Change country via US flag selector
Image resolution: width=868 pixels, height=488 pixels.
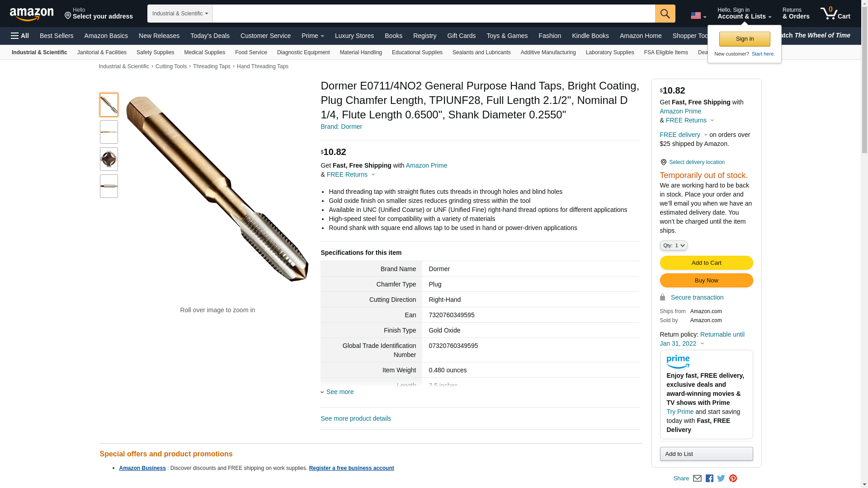[x=698, y=16]
